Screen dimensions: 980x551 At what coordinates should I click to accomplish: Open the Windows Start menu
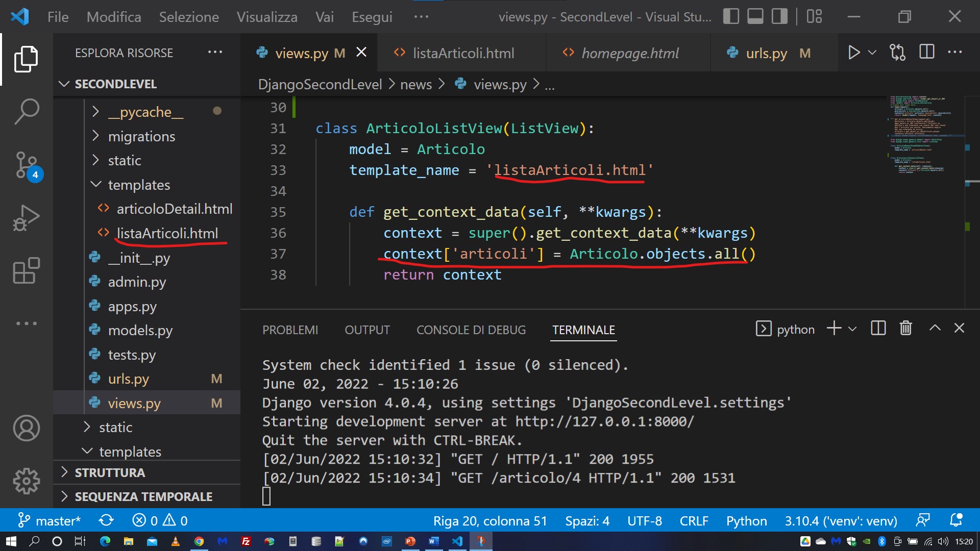tap(11, 541)
